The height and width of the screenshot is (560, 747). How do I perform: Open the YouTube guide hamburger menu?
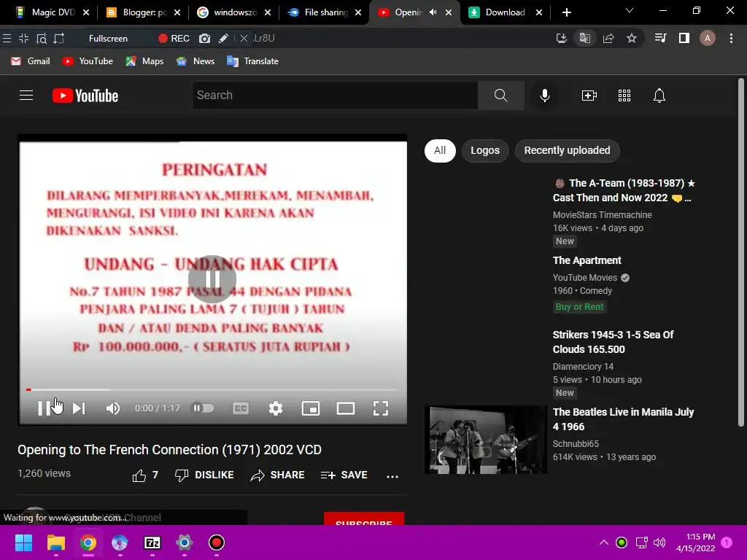point(26,96)
